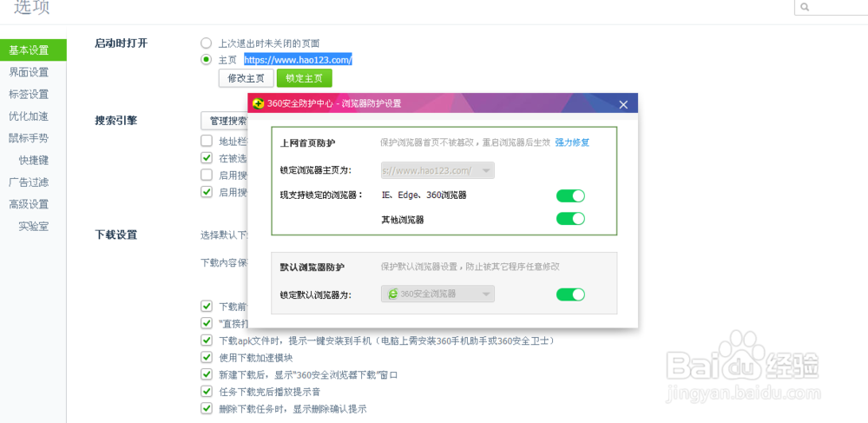The height and width of the screenshot is (423, 868).
Task: Click the search magnifier icon at top right
Action: (806, 7)
